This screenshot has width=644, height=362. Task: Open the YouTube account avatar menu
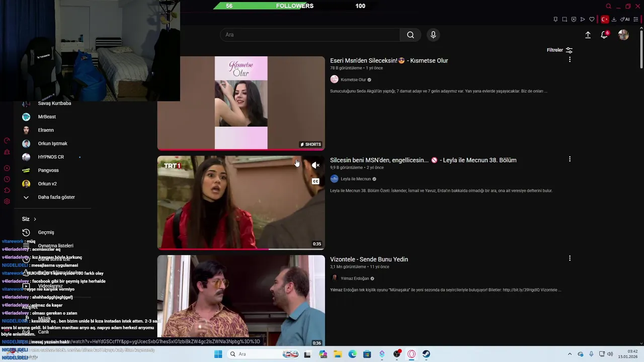click(623, 35)
